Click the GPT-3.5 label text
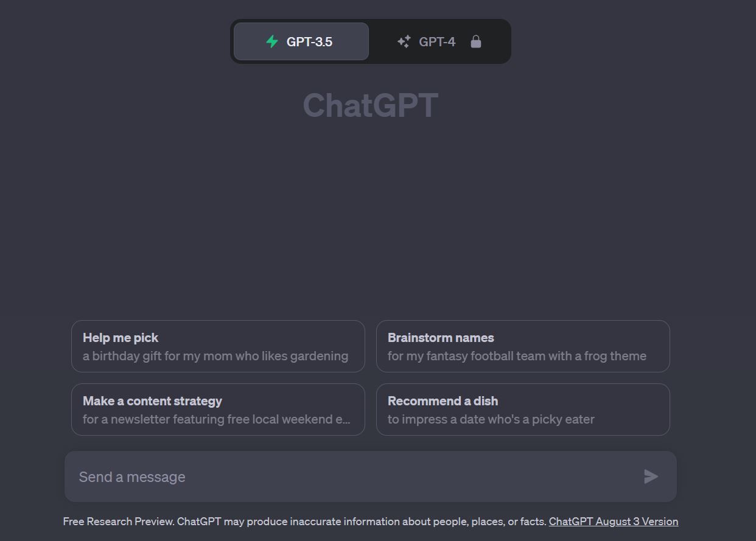 coord(311,41)
